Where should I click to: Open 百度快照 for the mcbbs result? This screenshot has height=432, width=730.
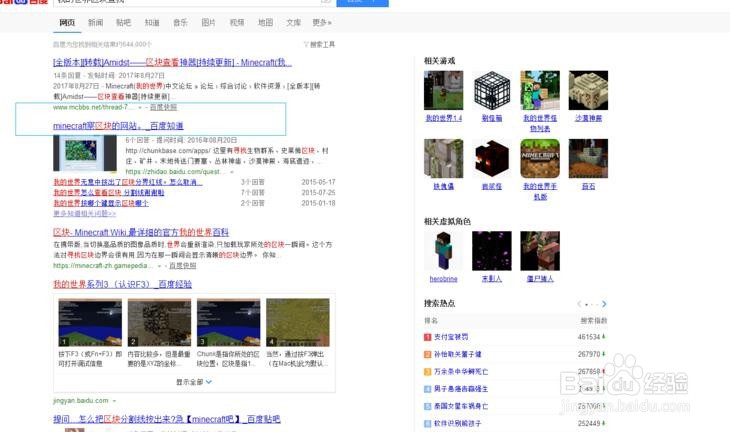[x=163, y=107]
